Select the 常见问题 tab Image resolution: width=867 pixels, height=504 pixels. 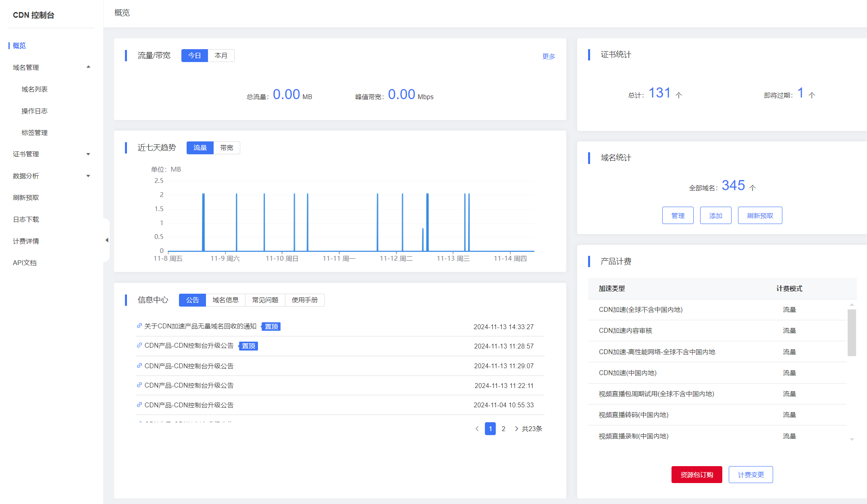point(265,300)
